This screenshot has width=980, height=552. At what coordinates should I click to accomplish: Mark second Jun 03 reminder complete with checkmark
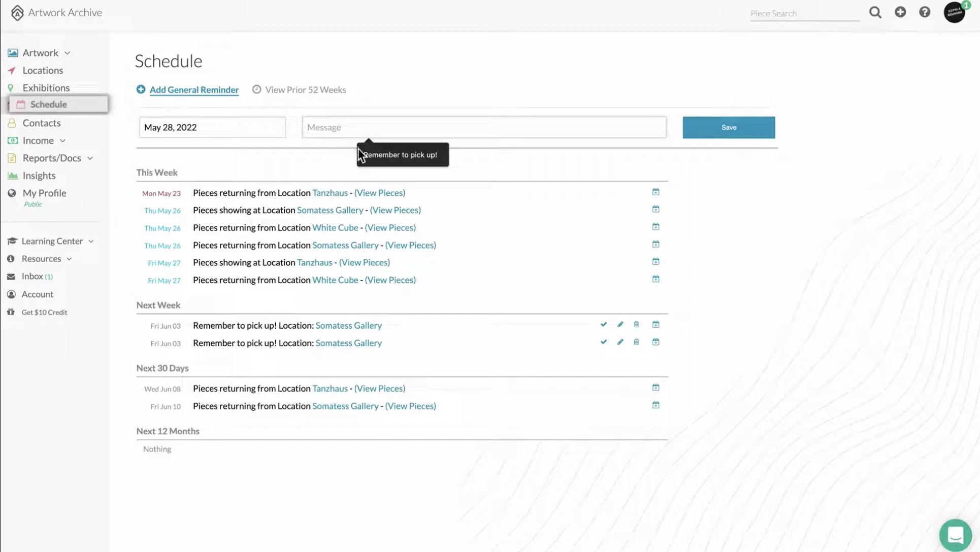coord(603,342)
